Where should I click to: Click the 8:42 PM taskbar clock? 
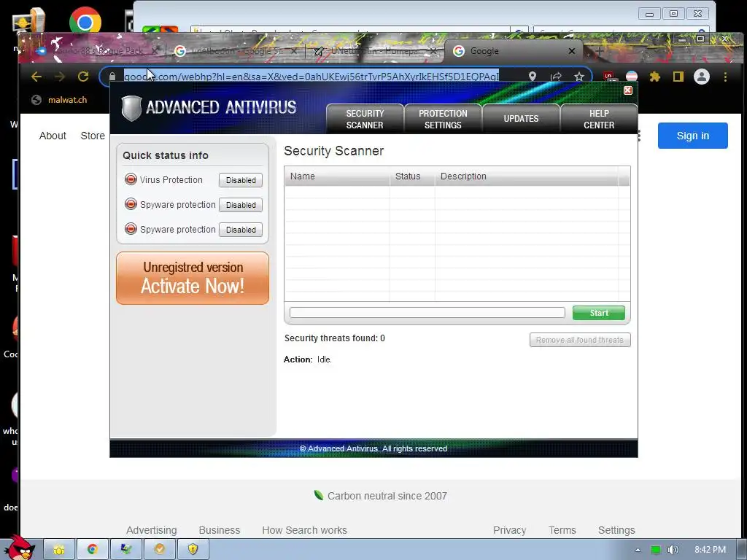[710, 550]
